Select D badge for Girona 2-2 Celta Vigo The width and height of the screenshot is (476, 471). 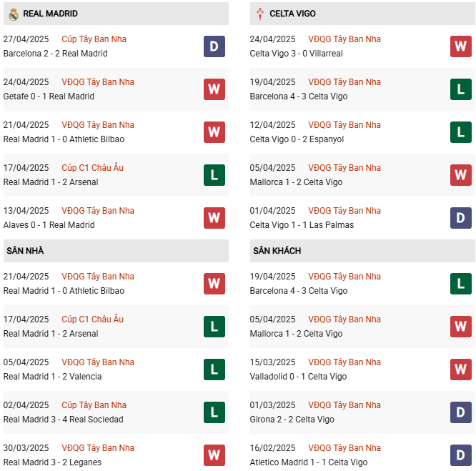[460, 412]
